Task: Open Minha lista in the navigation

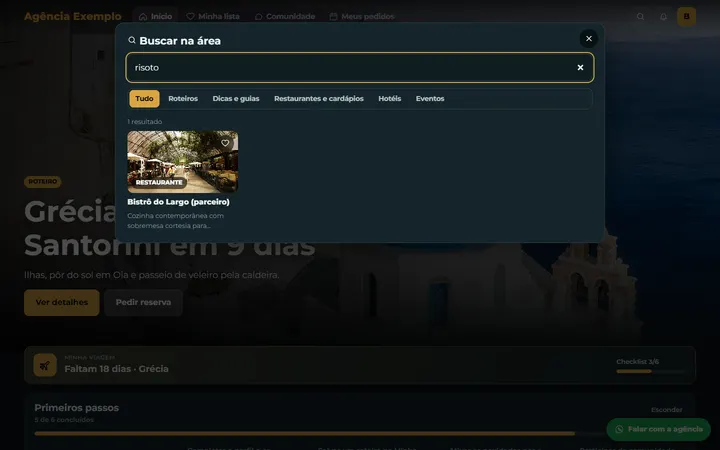Action: [213, 17]
